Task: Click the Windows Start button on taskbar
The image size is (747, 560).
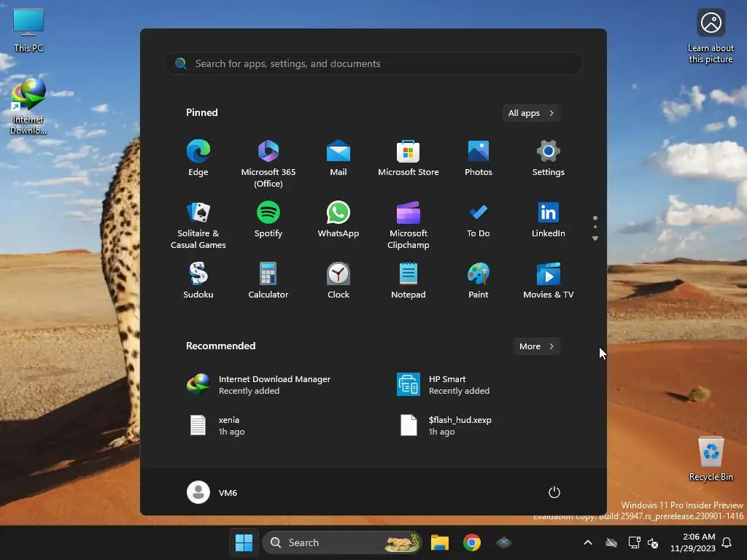Action: 244,542
